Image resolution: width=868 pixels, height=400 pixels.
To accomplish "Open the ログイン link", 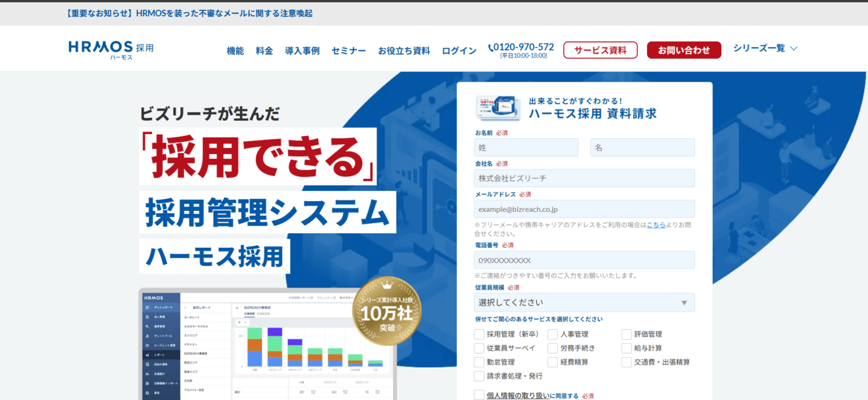I will coord(459,51).
